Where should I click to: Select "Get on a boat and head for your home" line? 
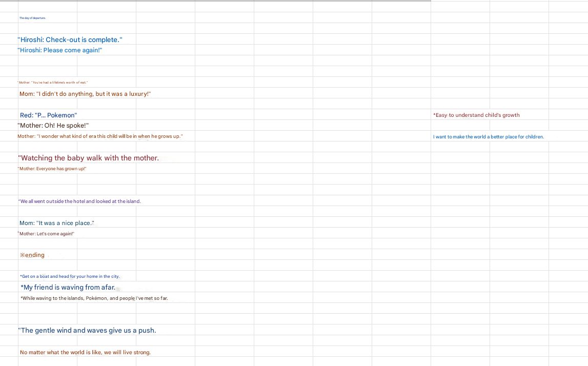coord(70,276)
